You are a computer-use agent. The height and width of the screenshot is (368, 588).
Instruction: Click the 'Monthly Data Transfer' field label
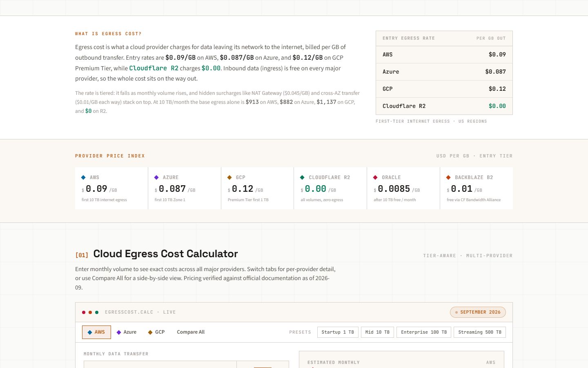[116, 354]
